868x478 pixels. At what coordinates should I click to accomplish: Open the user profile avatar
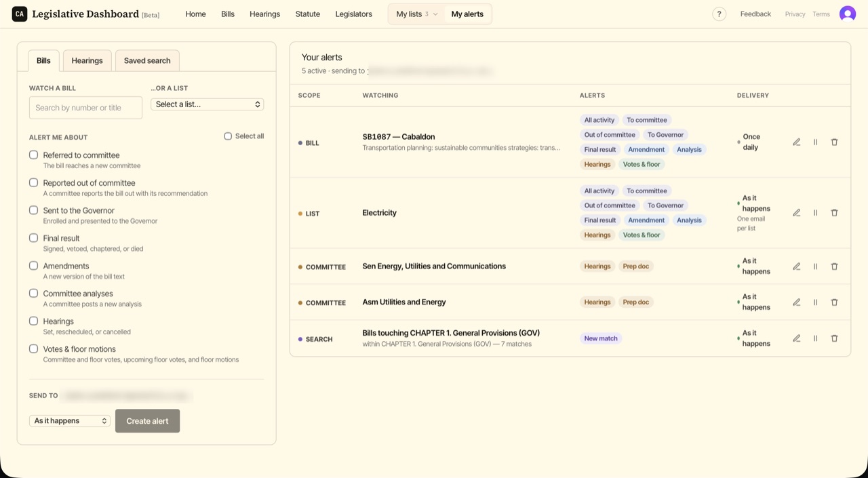(848, 14)
